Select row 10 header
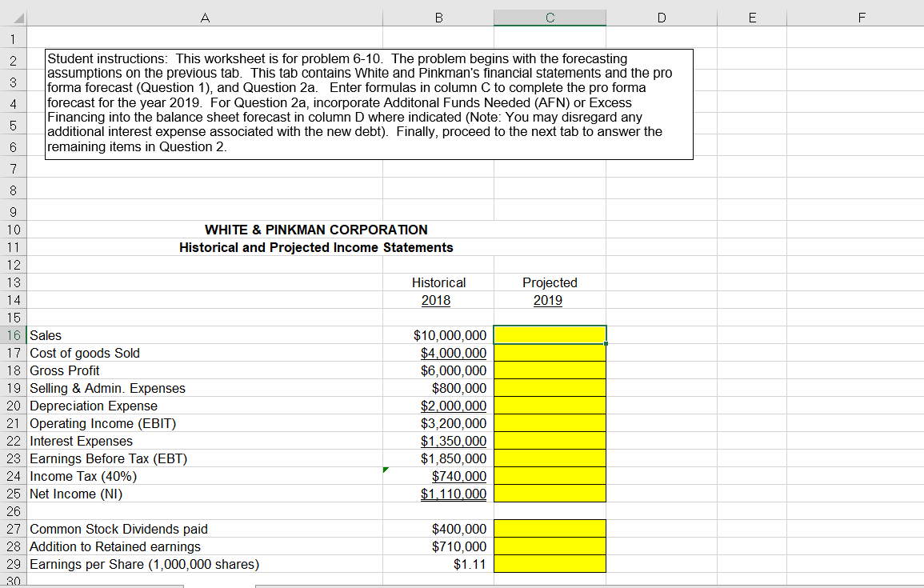 (x=13, y=230)
